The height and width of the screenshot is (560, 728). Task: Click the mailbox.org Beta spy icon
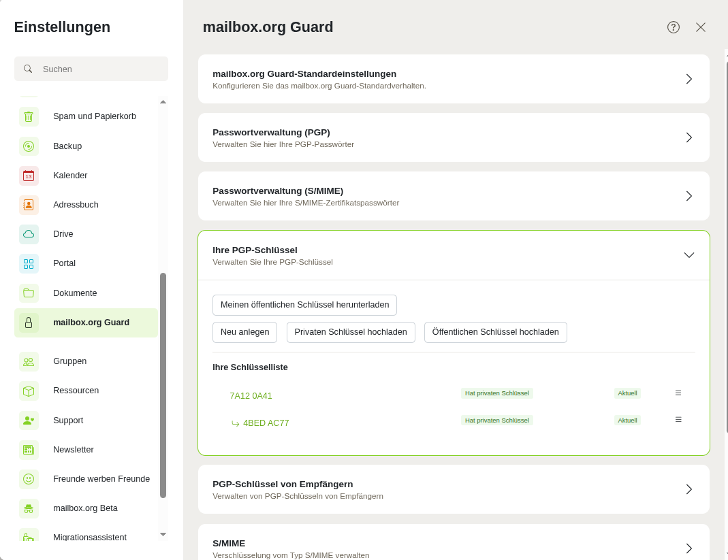[29, 508]
